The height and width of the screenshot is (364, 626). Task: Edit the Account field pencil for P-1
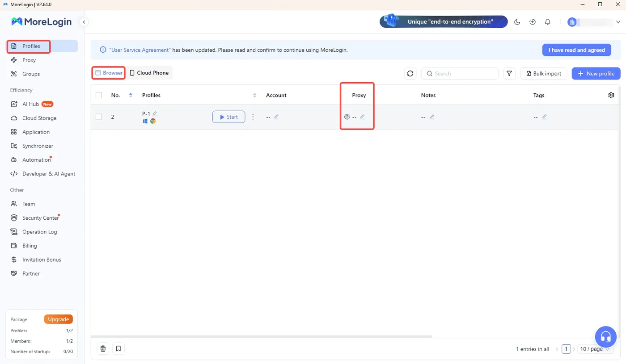pos(276,117)
